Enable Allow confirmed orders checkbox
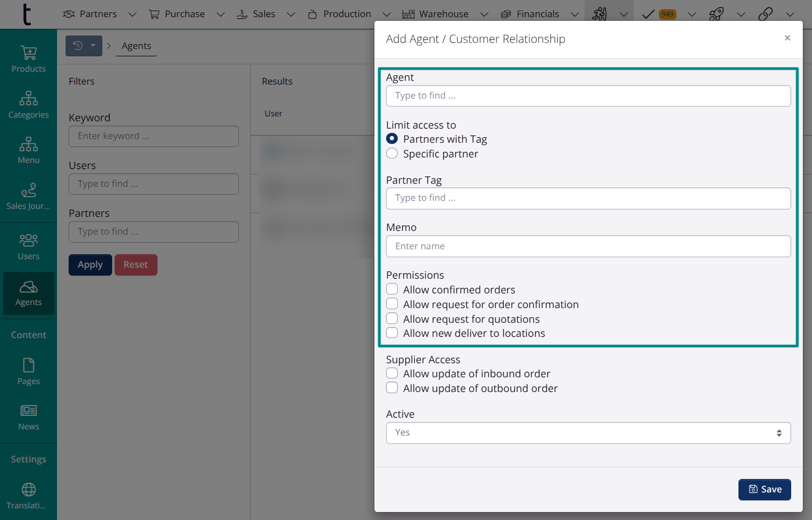 click(392, 289)
